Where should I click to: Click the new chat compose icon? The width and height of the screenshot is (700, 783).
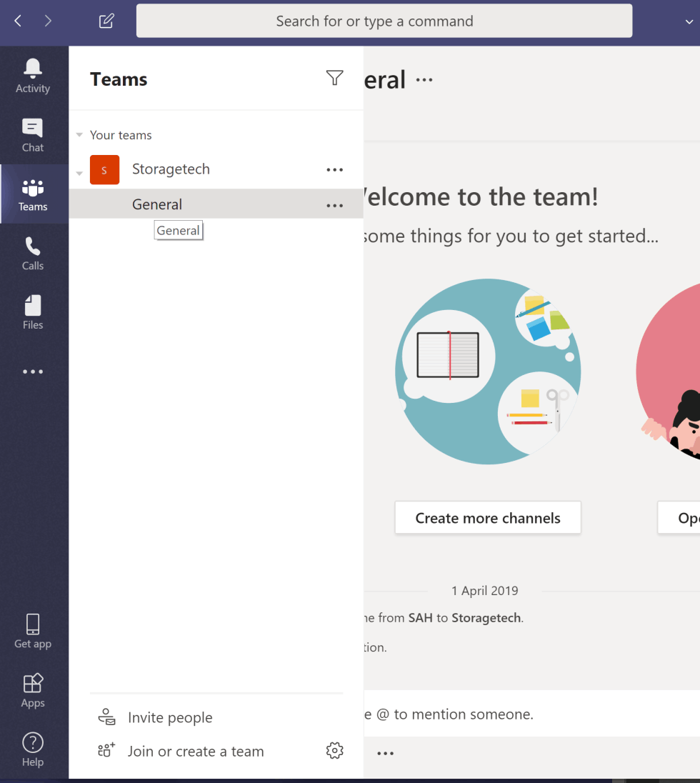(106, 21)
